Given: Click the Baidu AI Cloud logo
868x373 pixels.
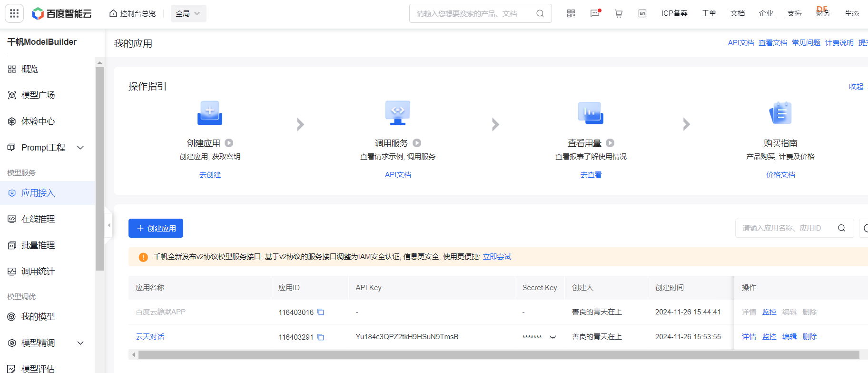Looking at the screenshot, I should pos(61,13).
